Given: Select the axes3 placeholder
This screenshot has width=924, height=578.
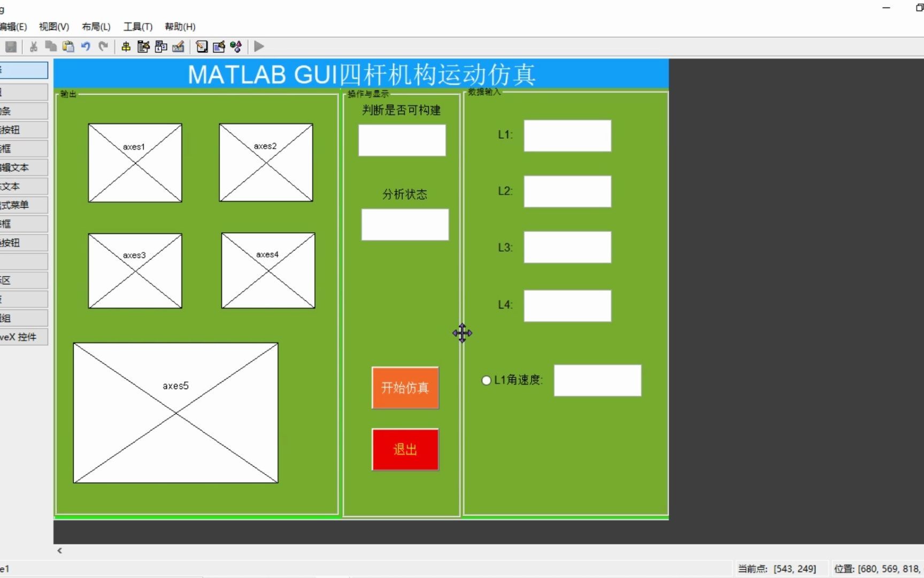Looking at the screenshot, I should pos(135,271).
